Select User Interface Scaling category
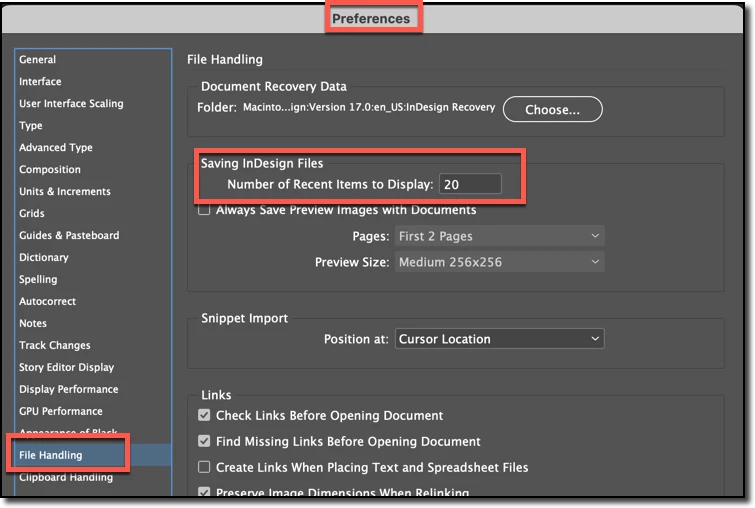Image resolution: width=755 pixels, height=508 pixels. (71, 104)
